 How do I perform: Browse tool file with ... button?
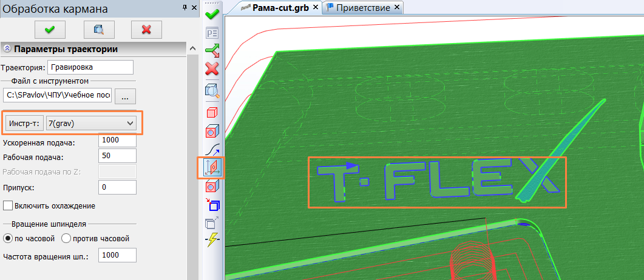(x=125, y=96)
